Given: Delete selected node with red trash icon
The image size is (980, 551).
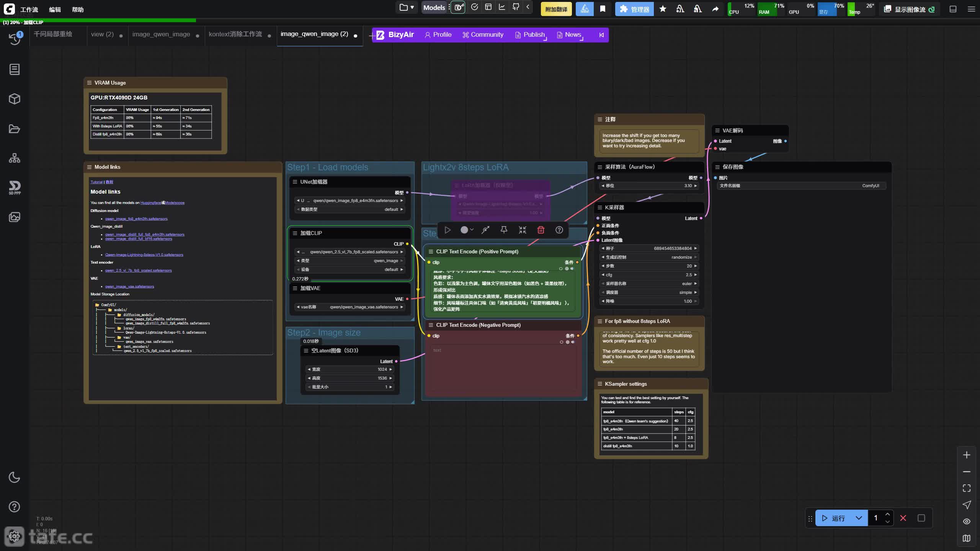Looking at the screenshot, I should point(541,230).
